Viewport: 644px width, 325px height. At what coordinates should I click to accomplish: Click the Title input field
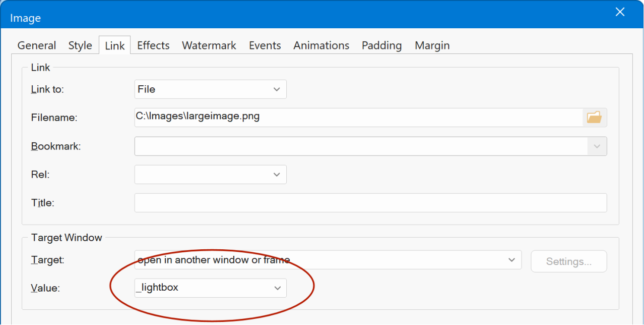pyautogui.click(x=370, y=203)
